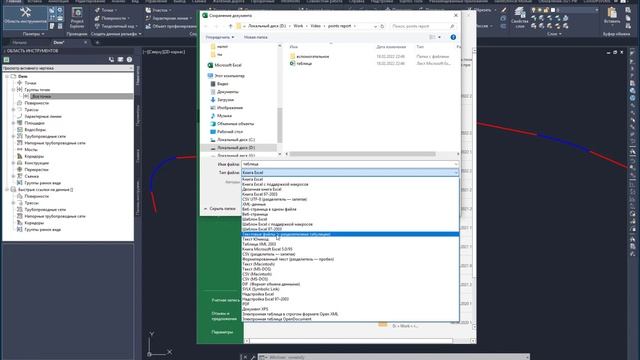Open the Упорядочить dropdown in save dialog
The width and height of the screenshot is (640, 360).
pyautogui.click(x=220, y=37)
